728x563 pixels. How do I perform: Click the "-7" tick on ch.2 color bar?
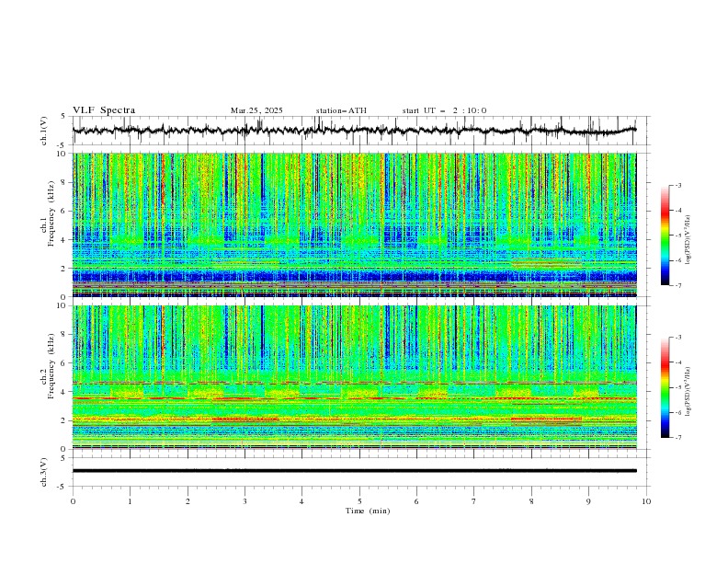tap(677, 438)
